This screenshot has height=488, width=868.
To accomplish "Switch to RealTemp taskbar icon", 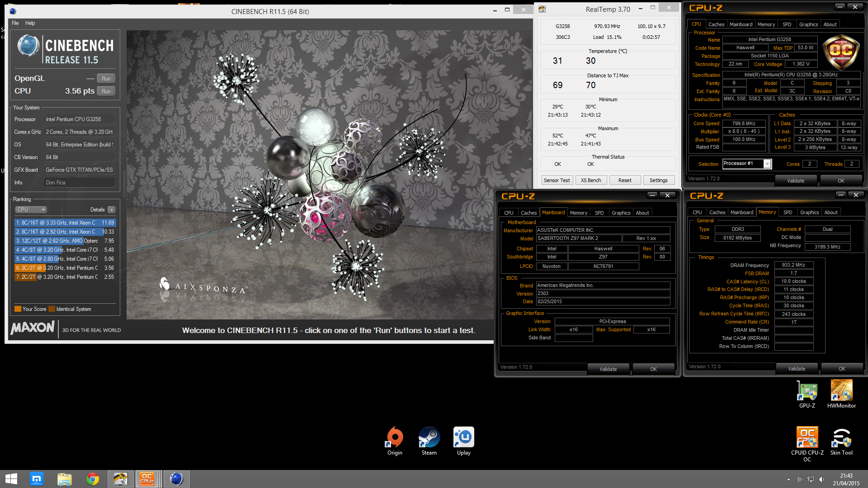I will point(121,479).
